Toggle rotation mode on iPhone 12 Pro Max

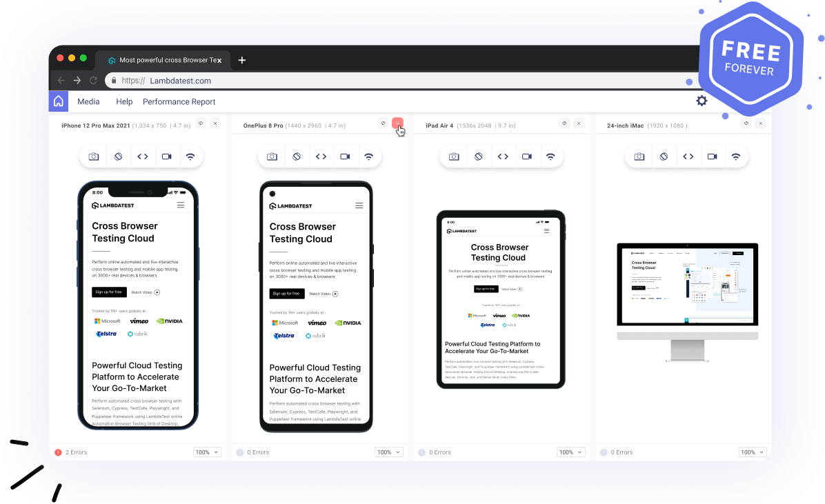click(118, 157)
